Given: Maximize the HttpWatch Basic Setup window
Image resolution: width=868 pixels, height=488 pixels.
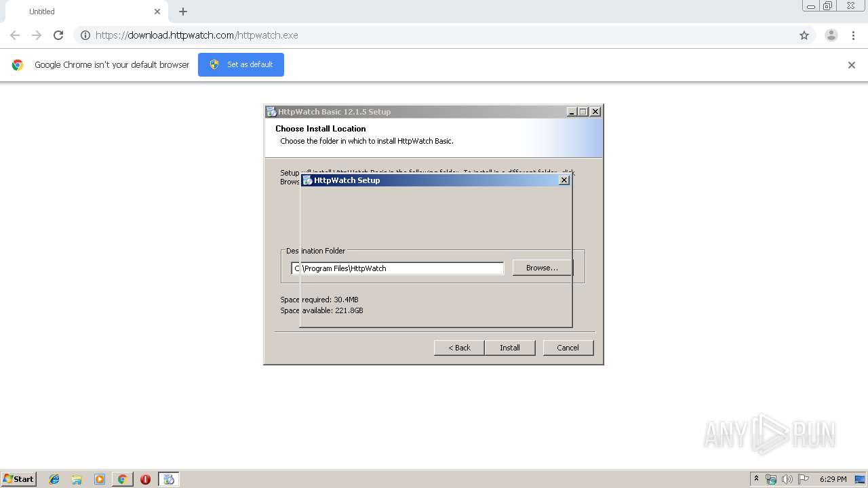Looking at the screenshot, I should pos(583,112).
